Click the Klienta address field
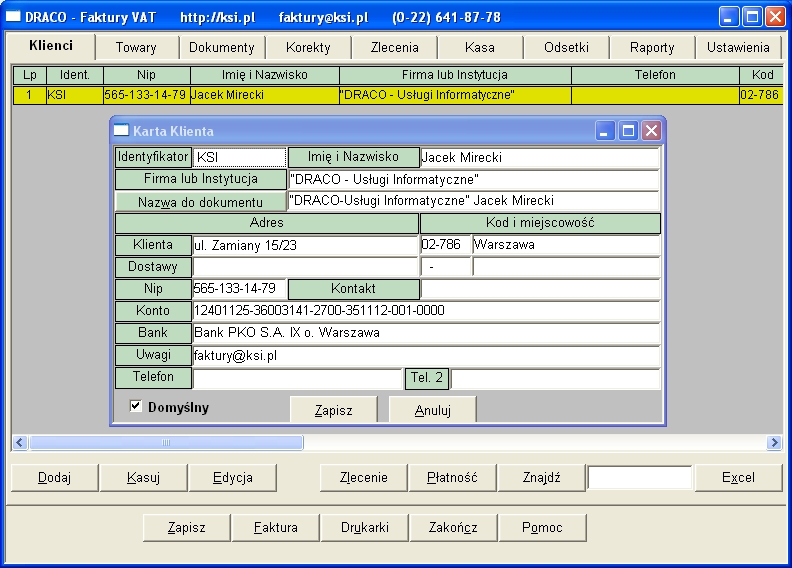Viewport: 792px width, 568px height. (305, 245)
